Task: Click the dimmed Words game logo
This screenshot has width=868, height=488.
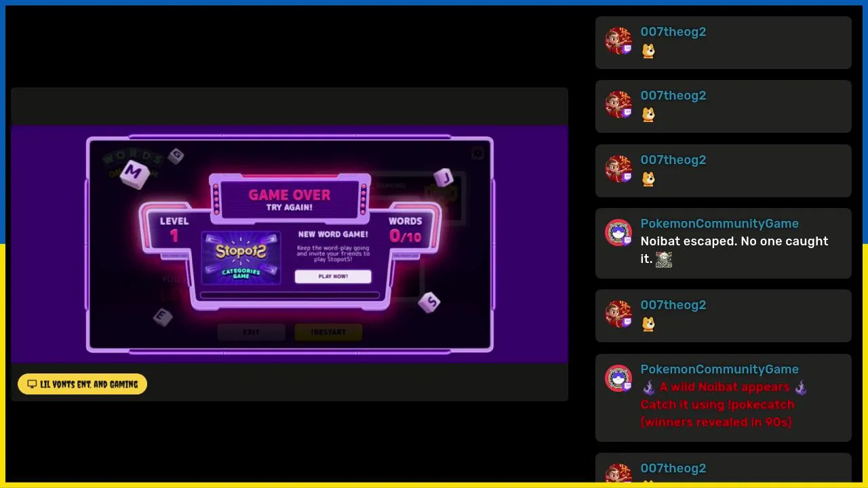Action: [134, 165]
